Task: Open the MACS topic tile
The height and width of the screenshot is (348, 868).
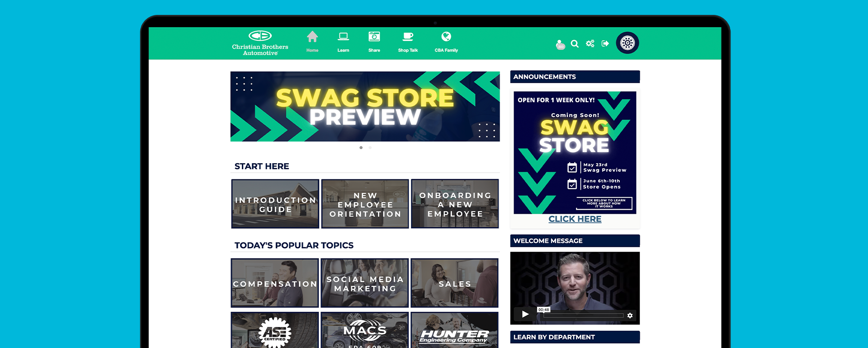Action: [365, 330]
